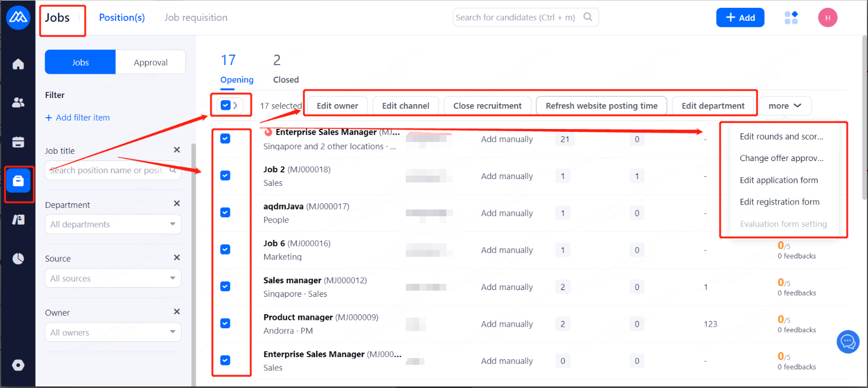This screenshot has width=868, height=388.
Task: Uncheck the Sales manager row checkbox
Action: (225, 286)
